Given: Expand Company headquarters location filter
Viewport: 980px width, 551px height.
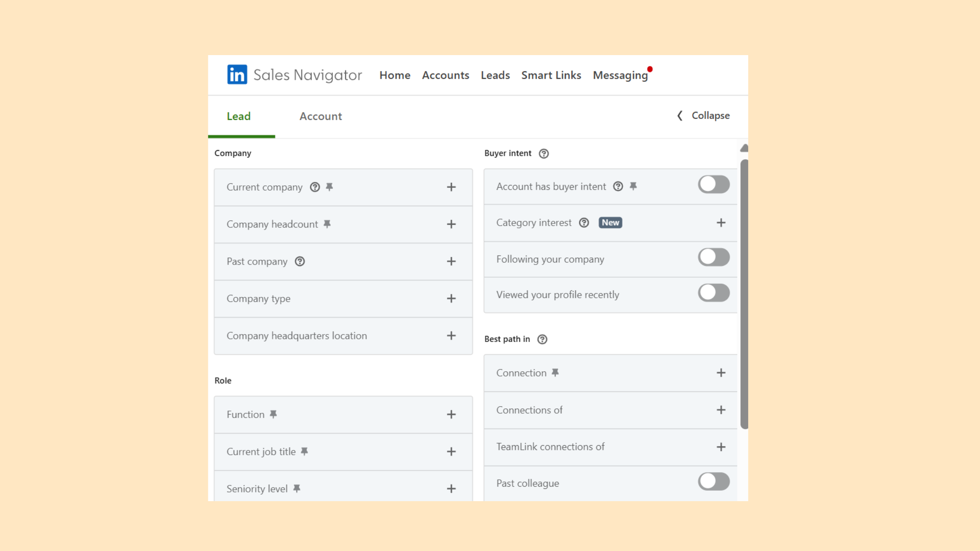Looking at the screenshot, I should tap(451, 335).
